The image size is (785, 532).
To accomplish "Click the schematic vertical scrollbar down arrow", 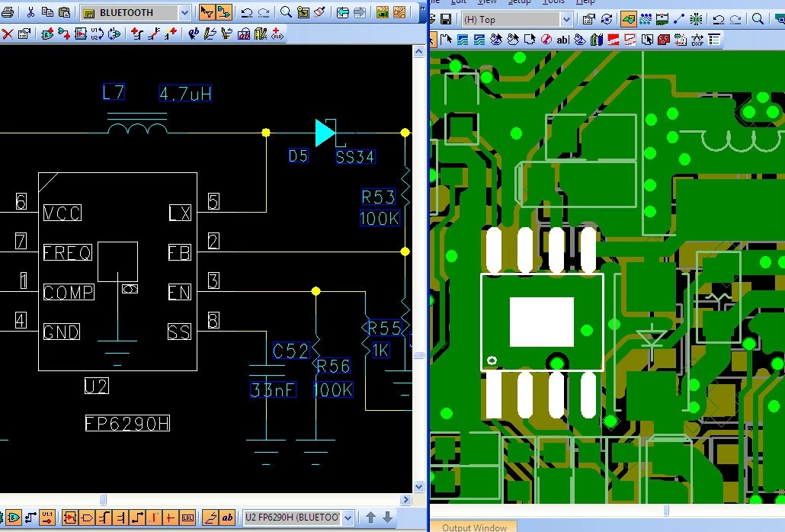I will point(419,486).
